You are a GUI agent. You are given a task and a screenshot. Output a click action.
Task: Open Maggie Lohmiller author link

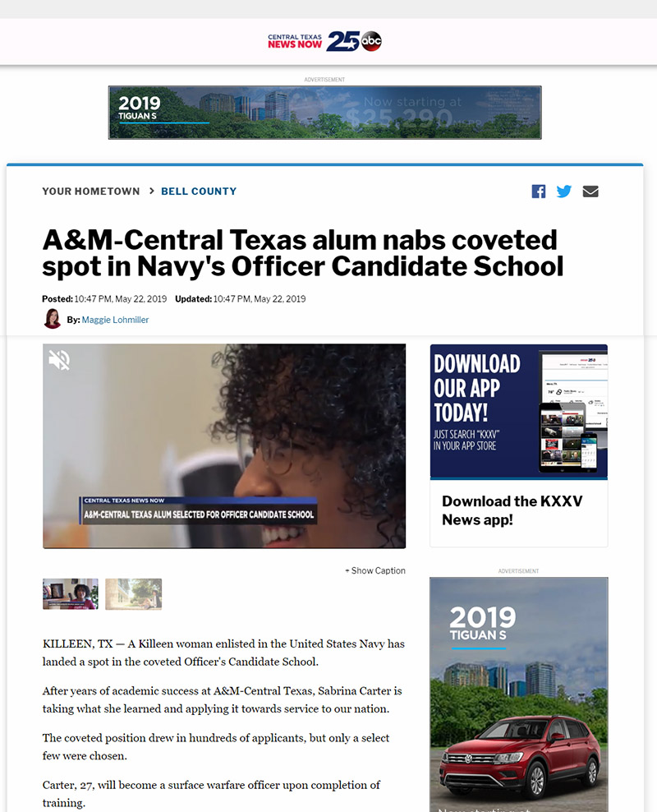click(x=115, y=320)
